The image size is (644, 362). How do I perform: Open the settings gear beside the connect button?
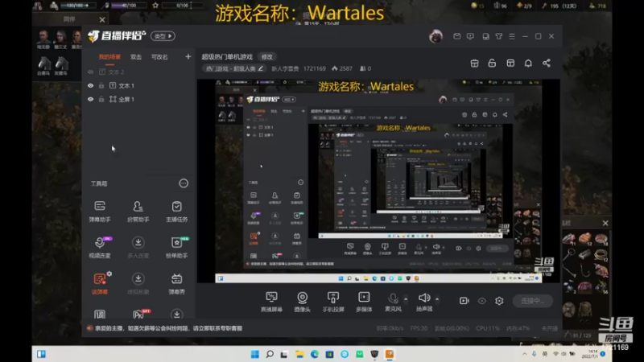click(499, 301)
